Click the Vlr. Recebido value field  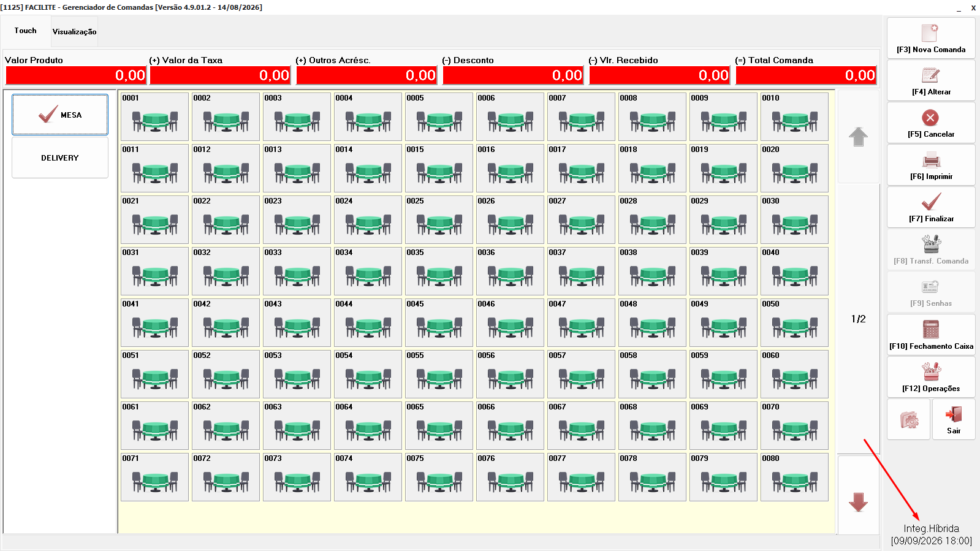[x=659, y=75]
